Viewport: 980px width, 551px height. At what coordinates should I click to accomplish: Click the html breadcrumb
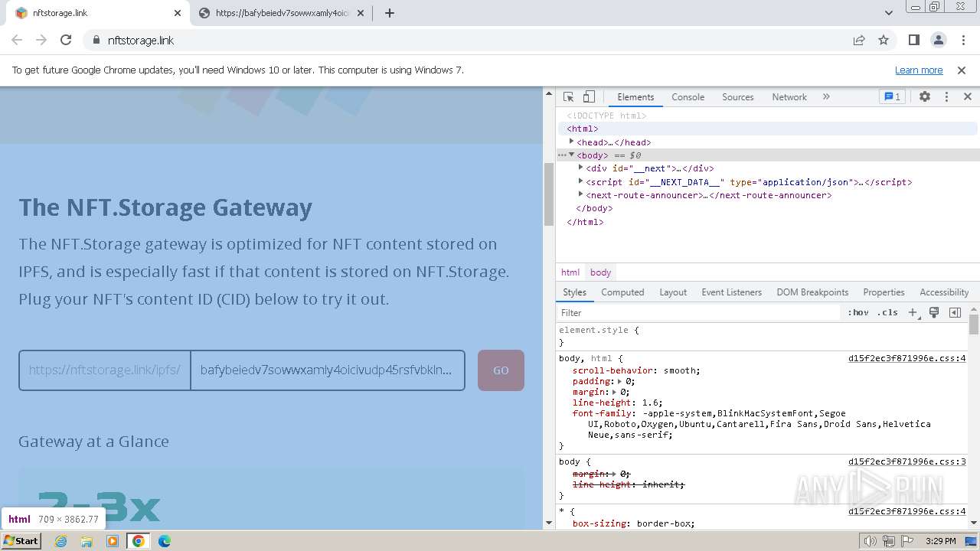570,272
